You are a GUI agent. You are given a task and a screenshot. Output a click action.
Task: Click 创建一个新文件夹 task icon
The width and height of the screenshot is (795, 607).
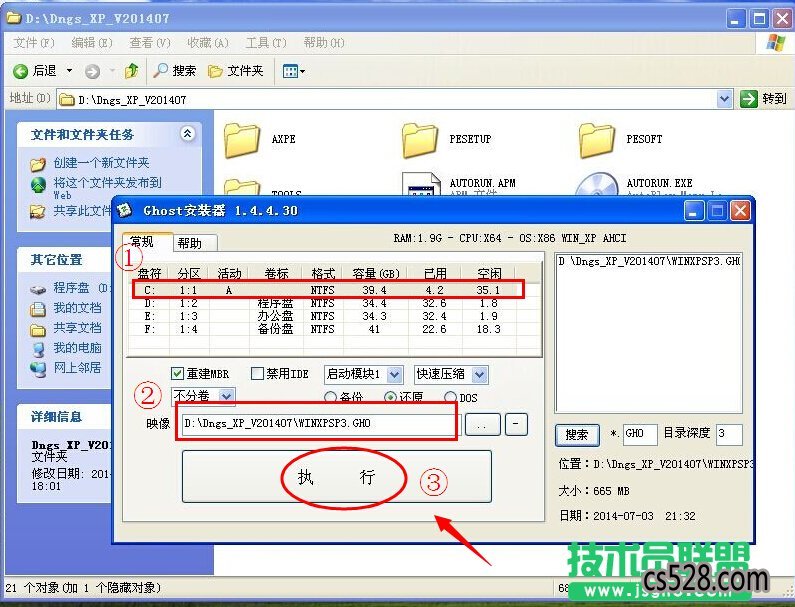[38, 164]
